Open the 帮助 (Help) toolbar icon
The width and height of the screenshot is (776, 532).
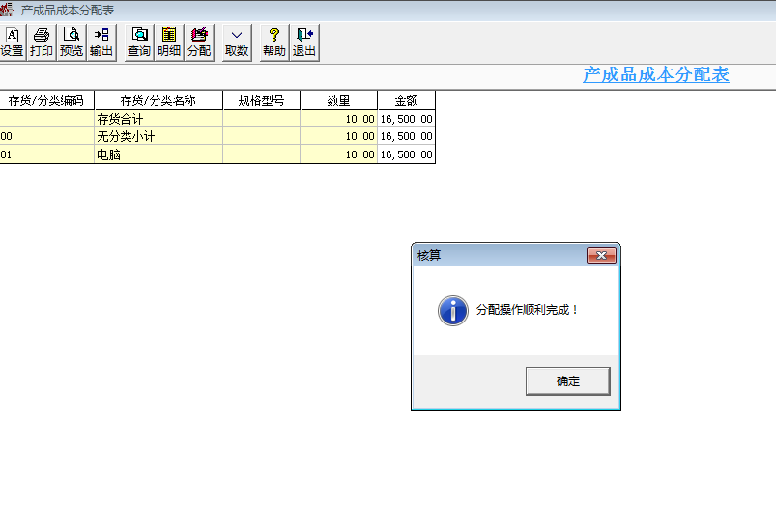274,42
